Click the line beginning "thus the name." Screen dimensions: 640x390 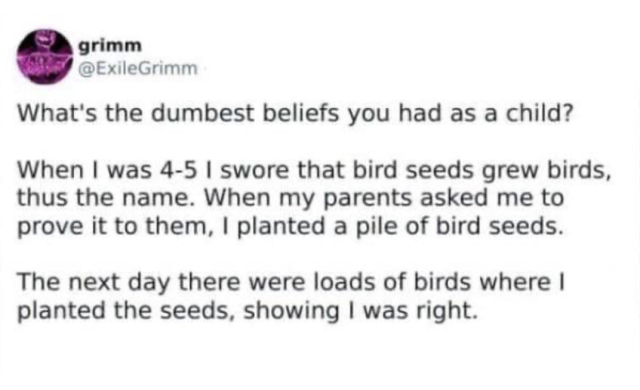290,198
